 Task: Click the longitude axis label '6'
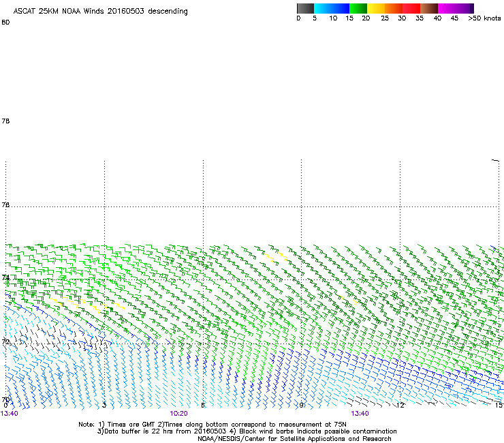203,406
